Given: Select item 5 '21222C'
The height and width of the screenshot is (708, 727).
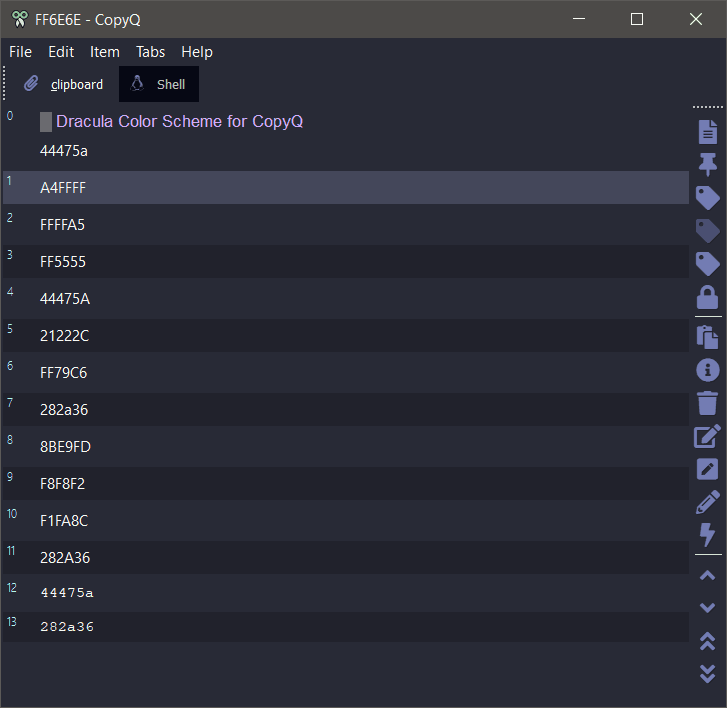Looking at the screenshot, I should click(x=346, y=336).
